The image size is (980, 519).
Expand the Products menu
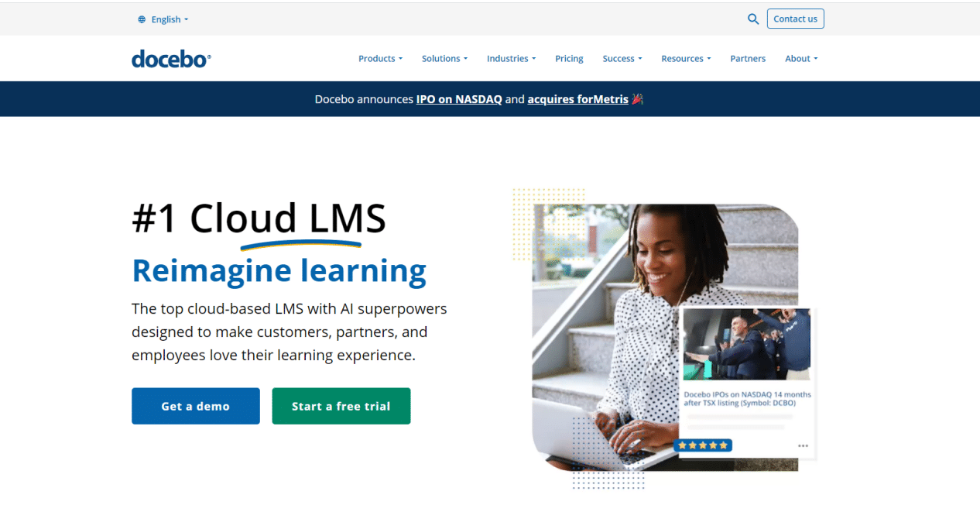[380, 59]
